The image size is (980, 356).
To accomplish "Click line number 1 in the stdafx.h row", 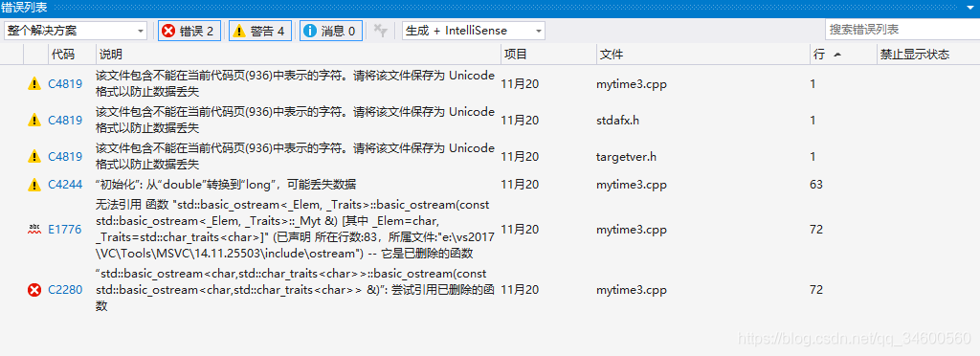I will pos(813,120).
